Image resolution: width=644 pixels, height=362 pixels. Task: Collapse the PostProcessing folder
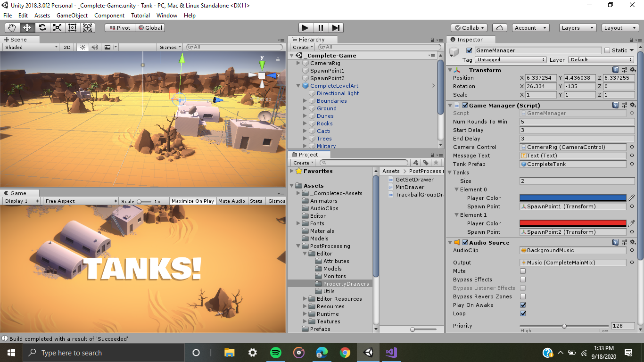(x=298, y=246)
